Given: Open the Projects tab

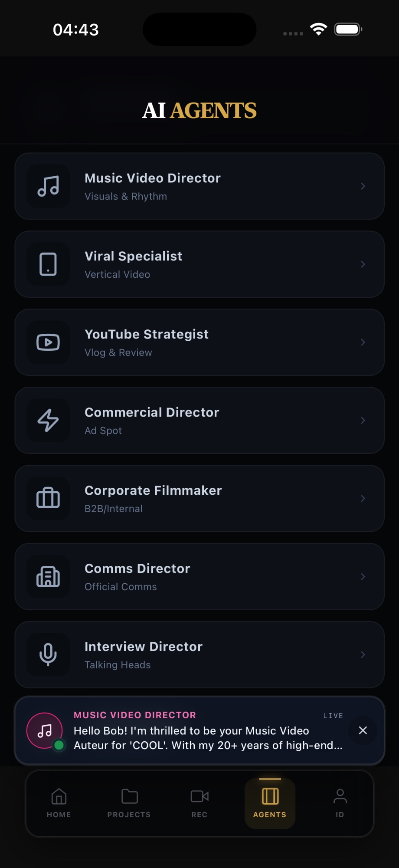Looking at the screenshot, I should tap(129, 803).
